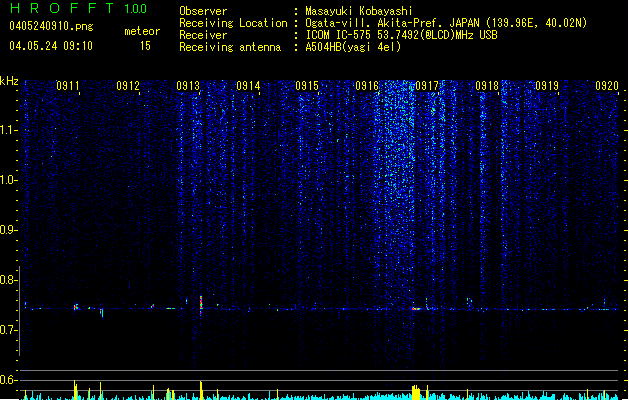Select the file name 0405240910.png
Image resolution: width=629 pixels, height=400 pixels.
point(51,26)
